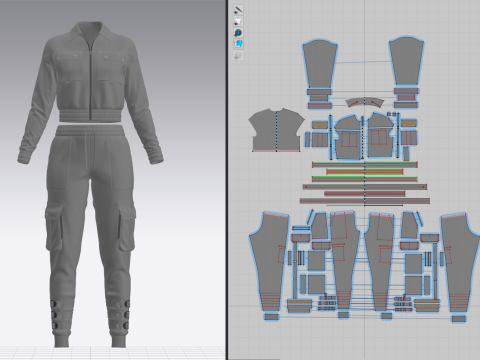The height and width of the screenshot is (360, 480).
Task: Select the blue fabric texture surface icon
Action: (238, 44)
